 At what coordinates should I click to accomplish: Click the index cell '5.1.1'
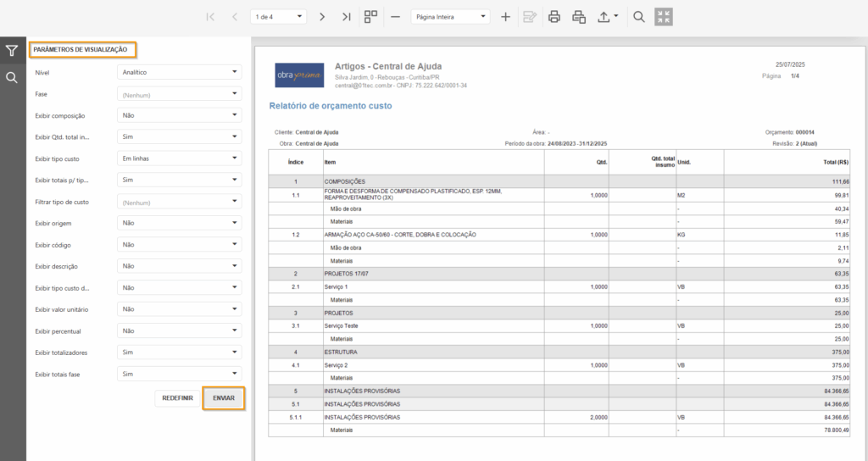tap(296, 417)
